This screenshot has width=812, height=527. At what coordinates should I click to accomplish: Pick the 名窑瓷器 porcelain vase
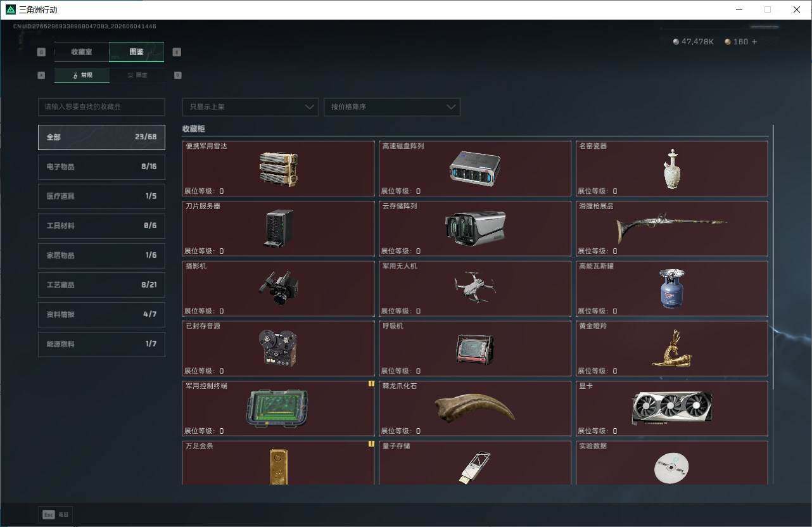click(672, 168)
